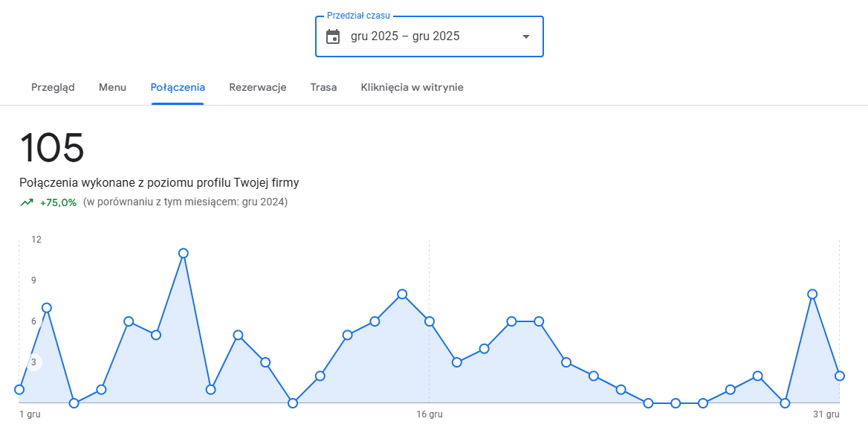This screenshot has width=868, height=433.
Task: Click the 'Przedział czasu' field label
Action: tap(358, 16)
